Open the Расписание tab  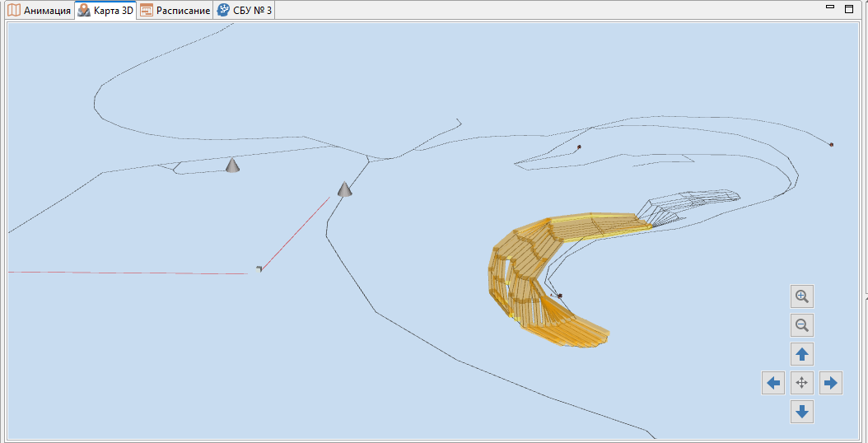[175, 11]
